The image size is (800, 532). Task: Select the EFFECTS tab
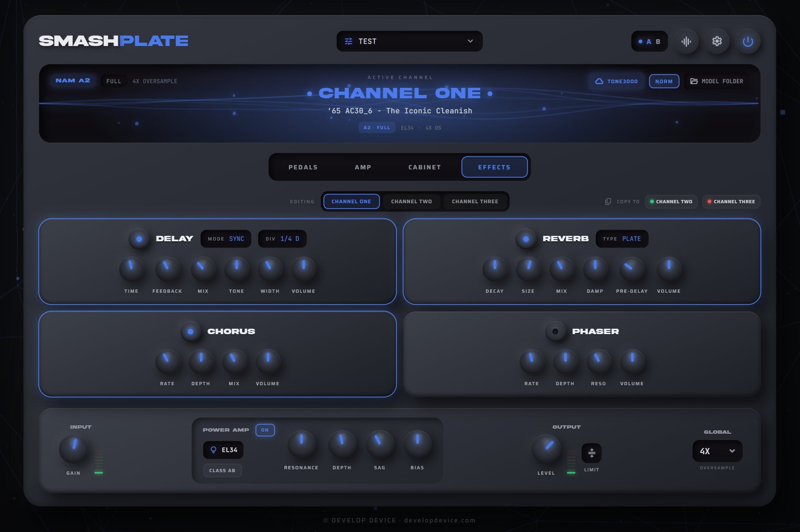point(494,167)
